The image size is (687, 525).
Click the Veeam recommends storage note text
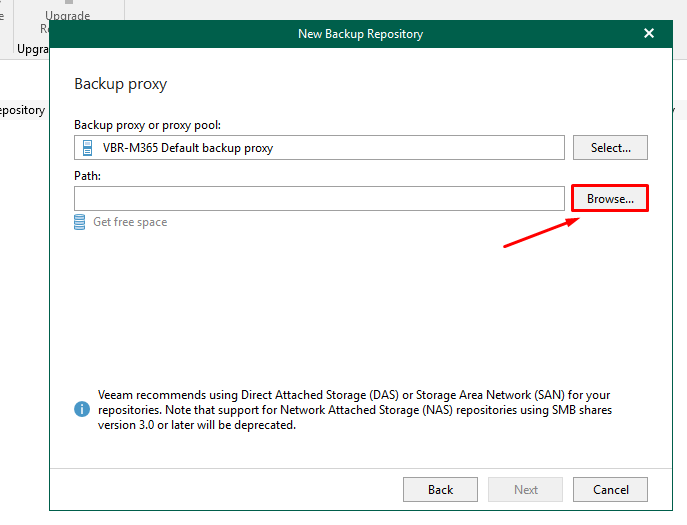pyautogui.click(x=355, y=410)
